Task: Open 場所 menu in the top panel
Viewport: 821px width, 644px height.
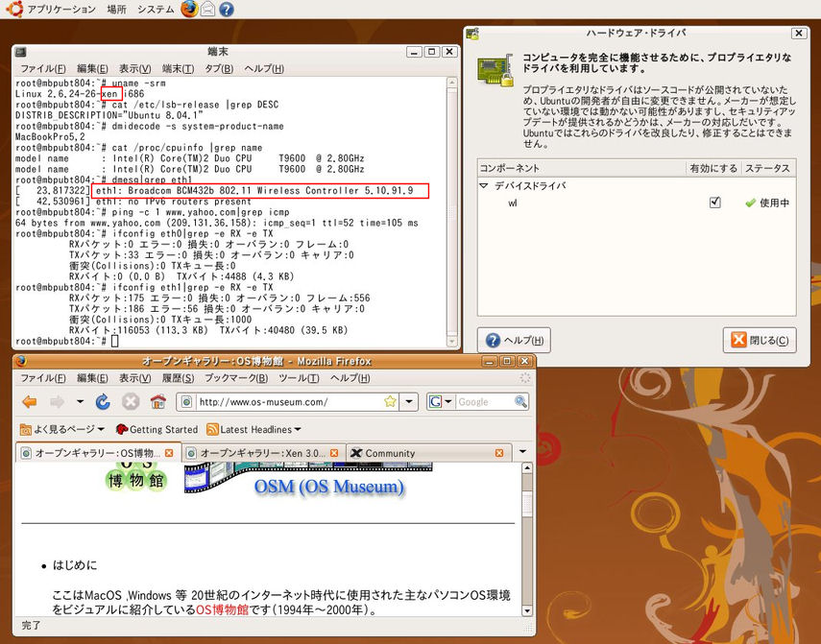Action: 117,10
